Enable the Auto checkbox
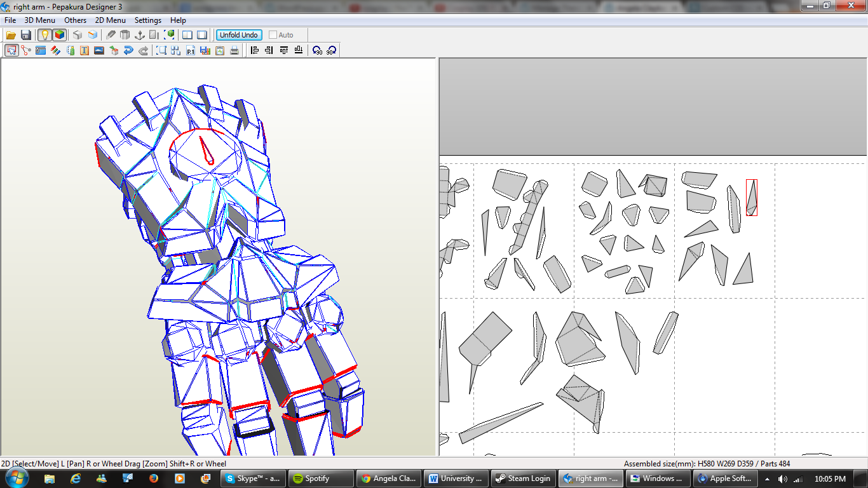868x488 pixels. [x=273, y=35]
